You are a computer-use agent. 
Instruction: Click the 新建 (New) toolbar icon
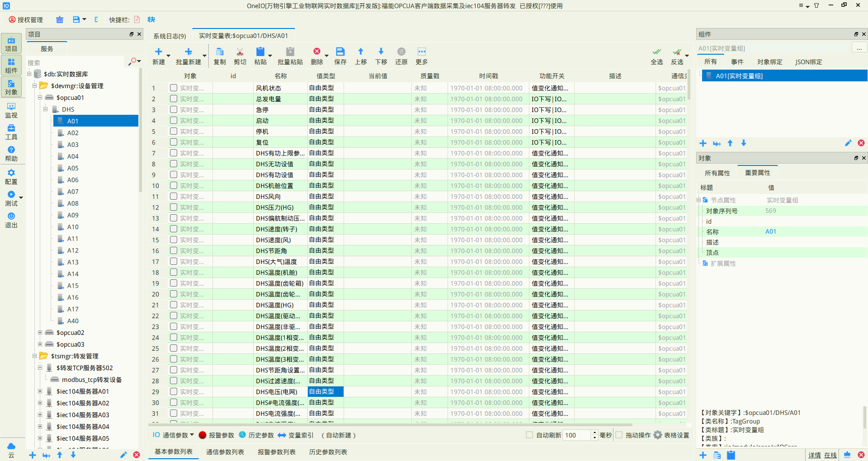pos(159,52)
